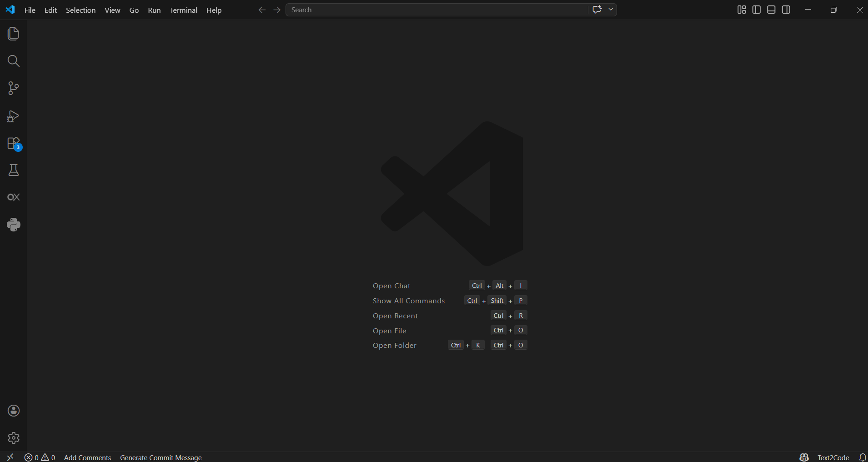Open the Accounts menu
The height and width of the screenshot is (462, 868).
[14, 411]
